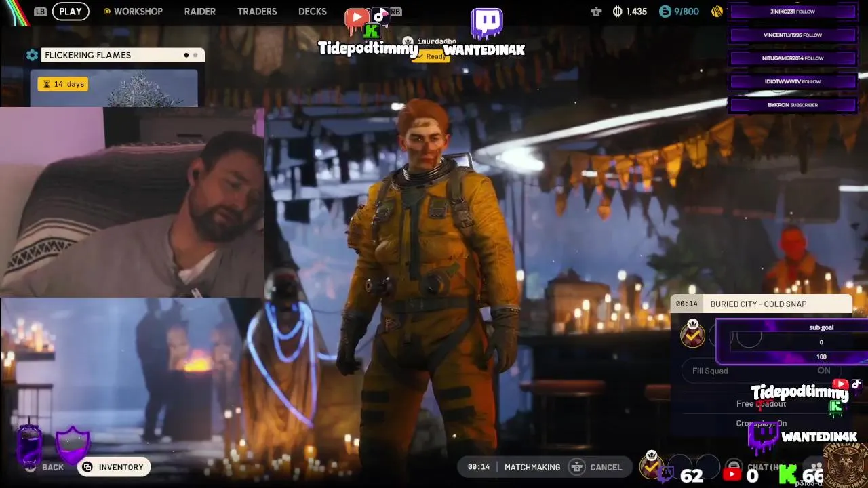Open the INVENTORY button
The image size is (868, 488).
(x=113, y=467)
